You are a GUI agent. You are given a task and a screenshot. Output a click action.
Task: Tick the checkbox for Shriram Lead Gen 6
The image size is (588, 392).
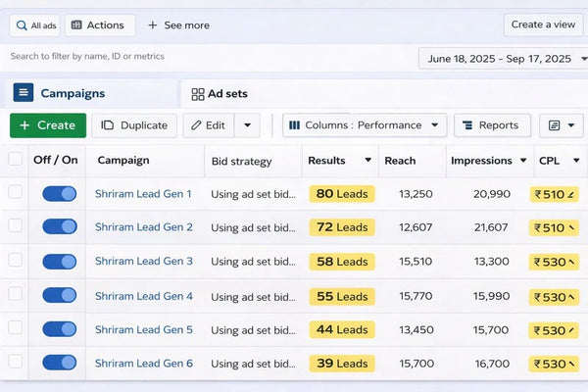(x=15, y=362)
